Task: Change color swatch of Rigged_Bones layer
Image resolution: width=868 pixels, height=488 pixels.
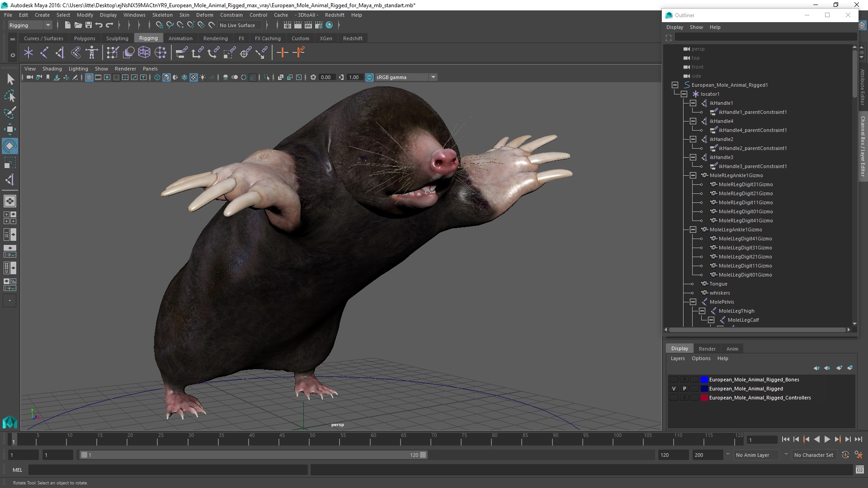Action: click(x=704, y=380)
